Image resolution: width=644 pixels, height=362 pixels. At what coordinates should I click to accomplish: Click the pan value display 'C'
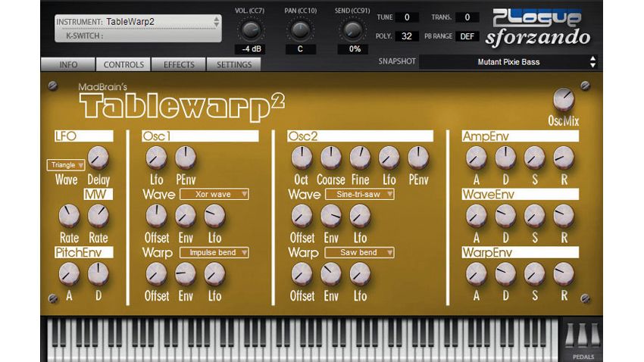coord(300,48)
